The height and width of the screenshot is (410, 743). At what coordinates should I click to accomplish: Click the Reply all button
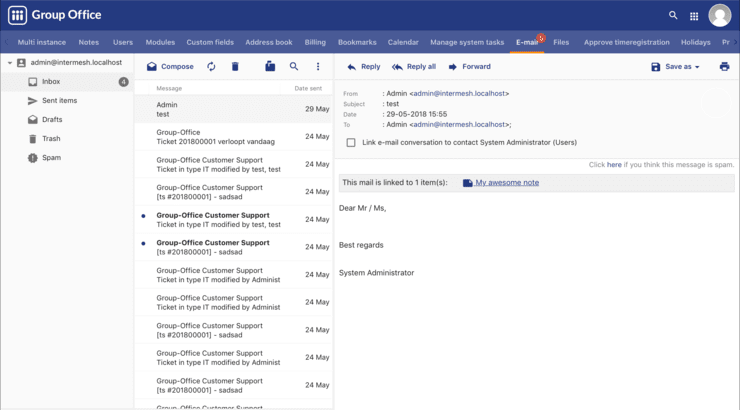click(x=414, y=67)
